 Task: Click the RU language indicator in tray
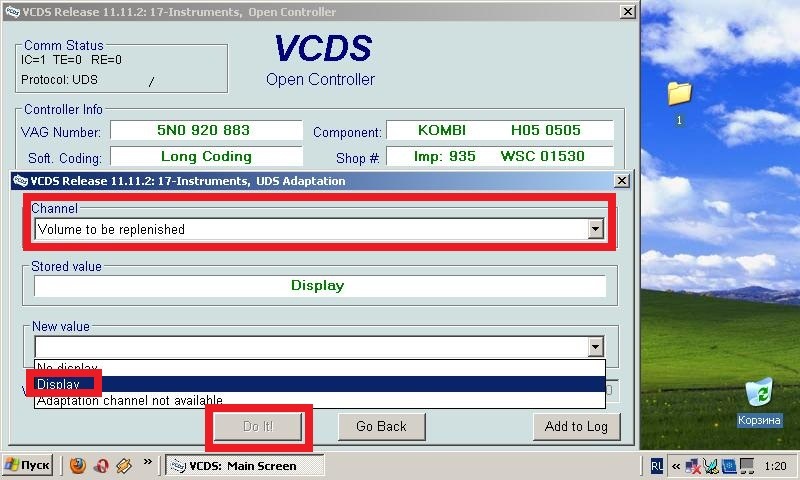click(657, 465)
